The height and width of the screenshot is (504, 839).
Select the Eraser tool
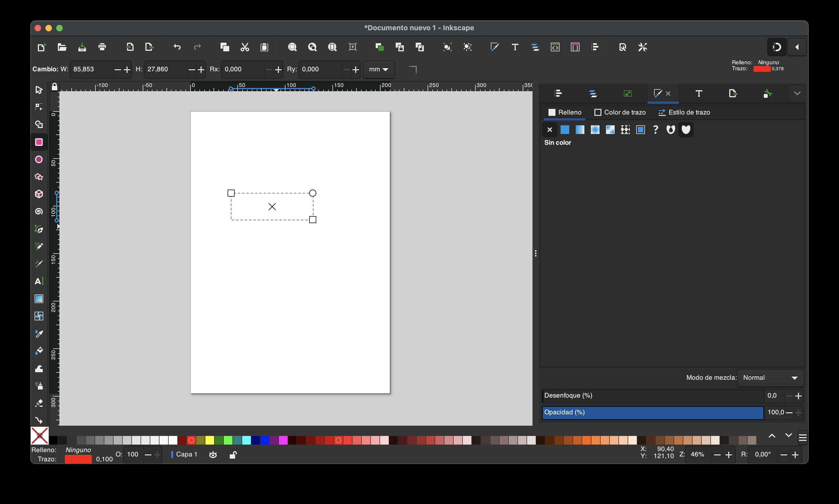(x=39, y=403)
